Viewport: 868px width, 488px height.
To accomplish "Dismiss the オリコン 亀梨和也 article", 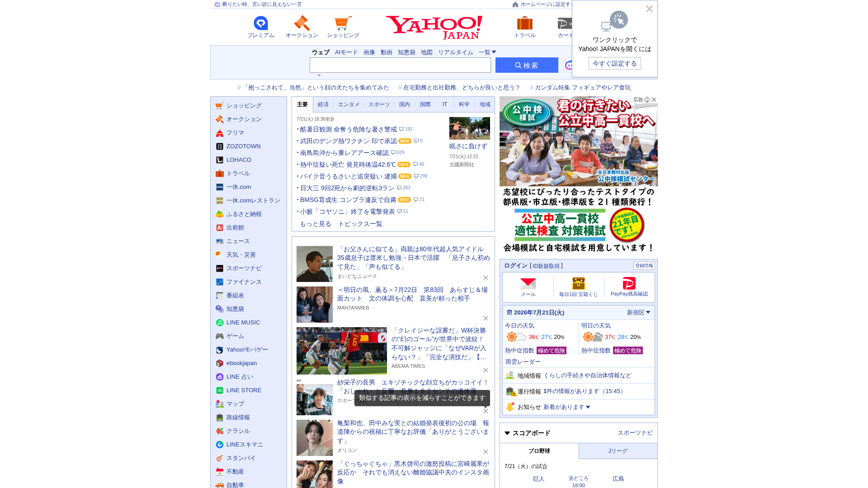I will (486, 452).
